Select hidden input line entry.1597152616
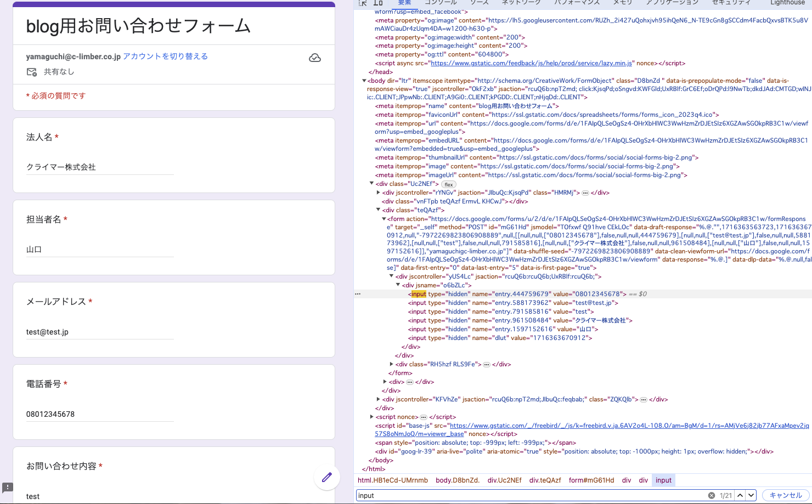This screenshot has width=812, height=504. tap(504, 329)
